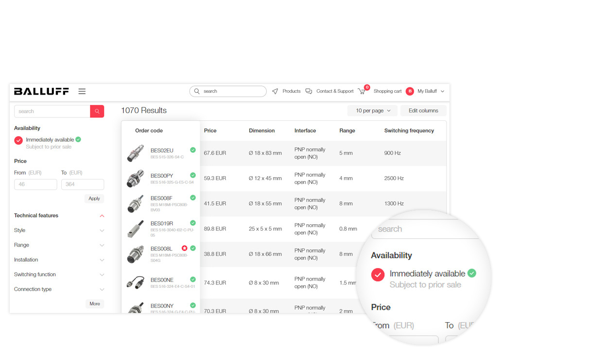This screenshot has width=606, height=364.
Task: Go to Shopping cart
Action: 387,91
